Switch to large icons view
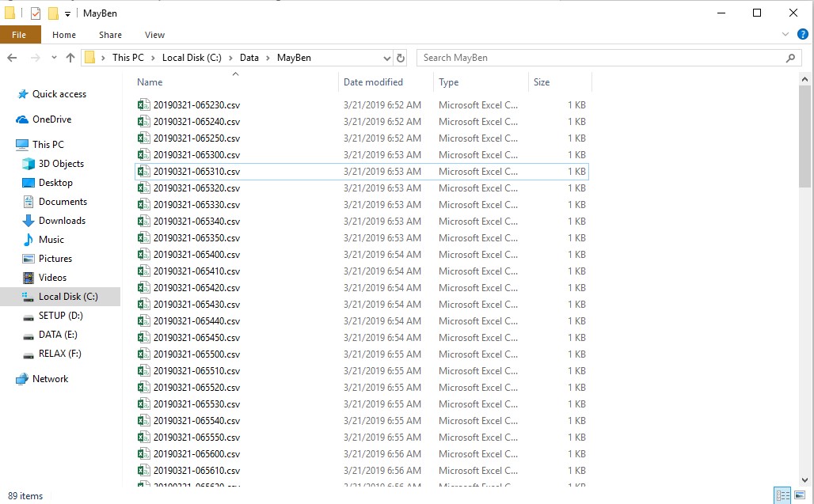This screenshot has height=504, width=814. click(800, 496)
